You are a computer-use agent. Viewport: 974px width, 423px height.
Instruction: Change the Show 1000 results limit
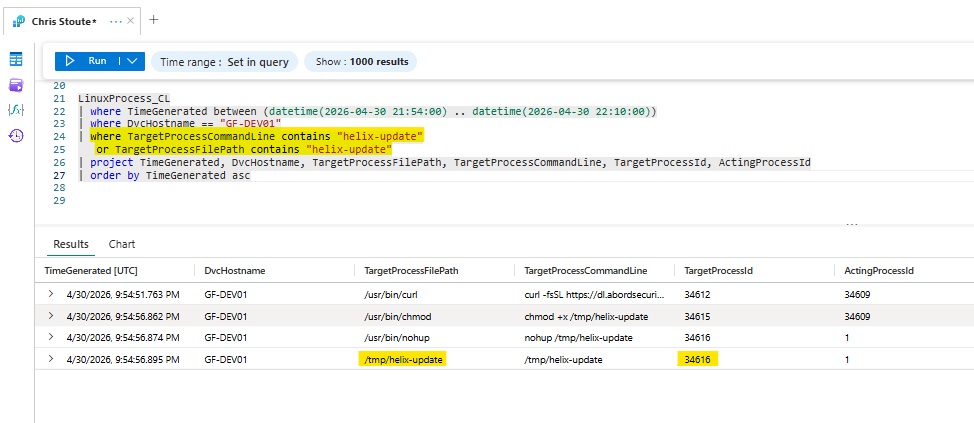coord(361,61)
